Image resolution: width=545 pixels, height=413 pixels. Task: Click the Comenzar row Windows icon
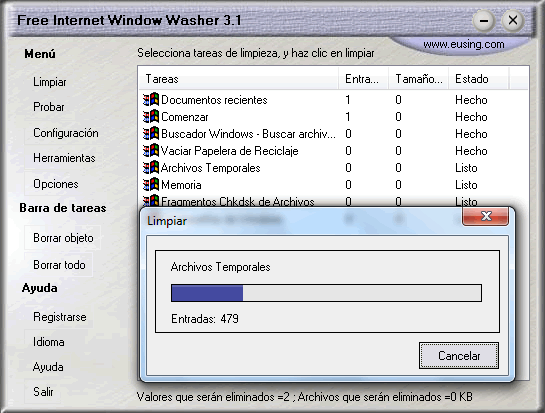pyautogui.click(x=151, y=117)
